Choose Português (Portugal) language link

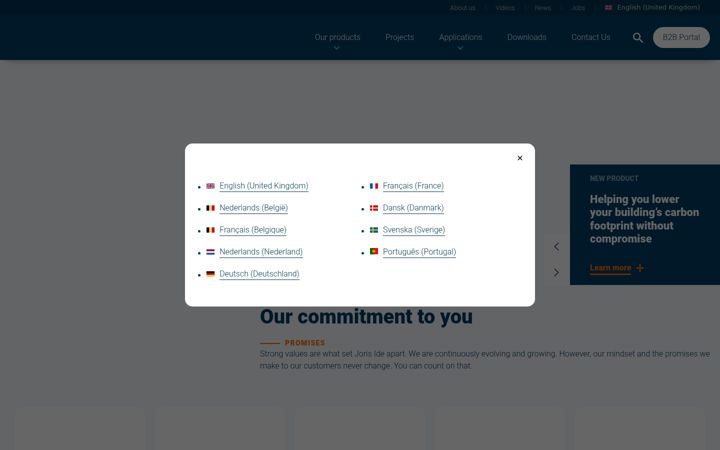(x=419, y=252)
